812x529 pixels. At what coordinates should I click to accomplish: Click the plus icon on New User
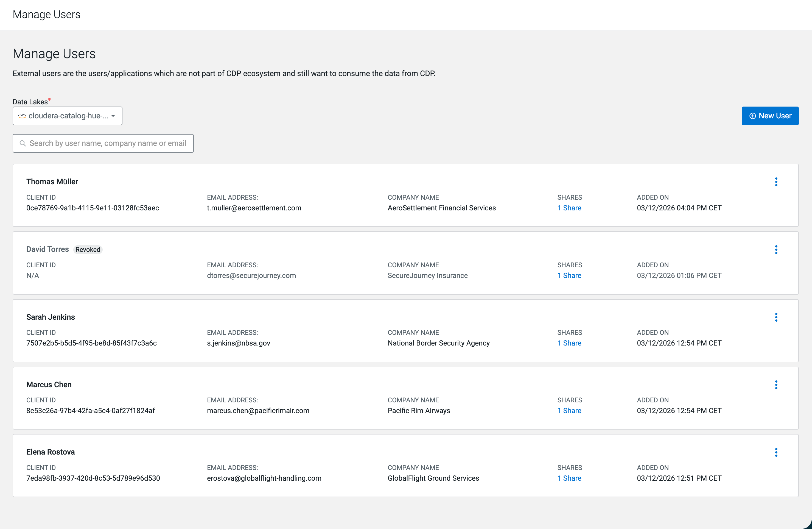(752, 116)
